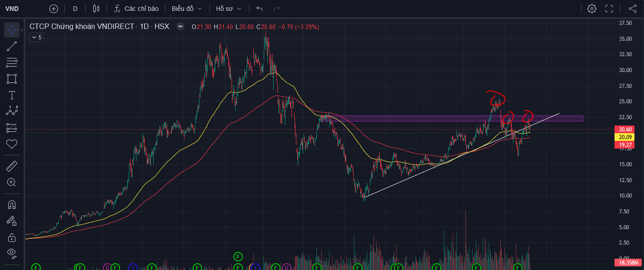The height and width of the screenshot is (270, 644).
Task: Open the Fibonacci and Gann tools
Action: point(12,63)
